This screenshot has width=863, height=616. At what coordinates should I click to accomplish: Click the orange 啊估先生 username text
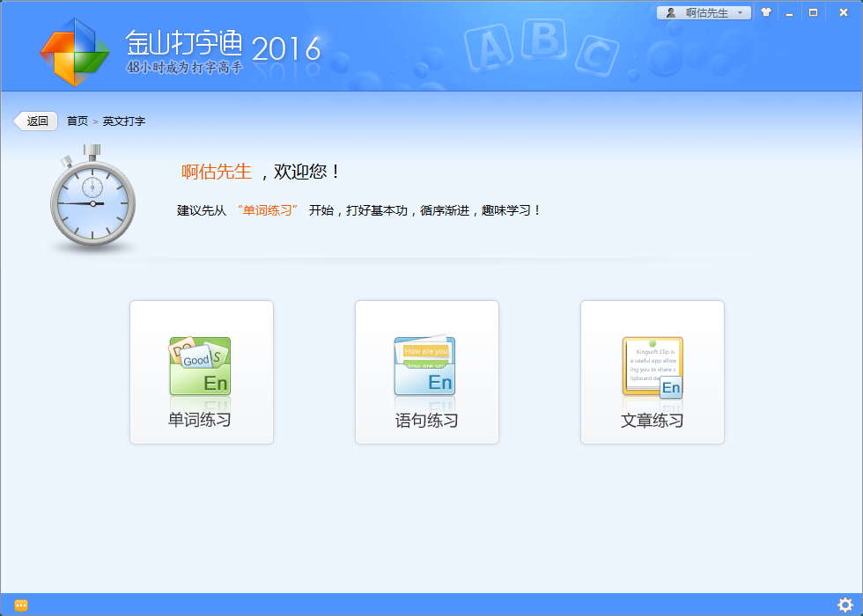[217, 172]
